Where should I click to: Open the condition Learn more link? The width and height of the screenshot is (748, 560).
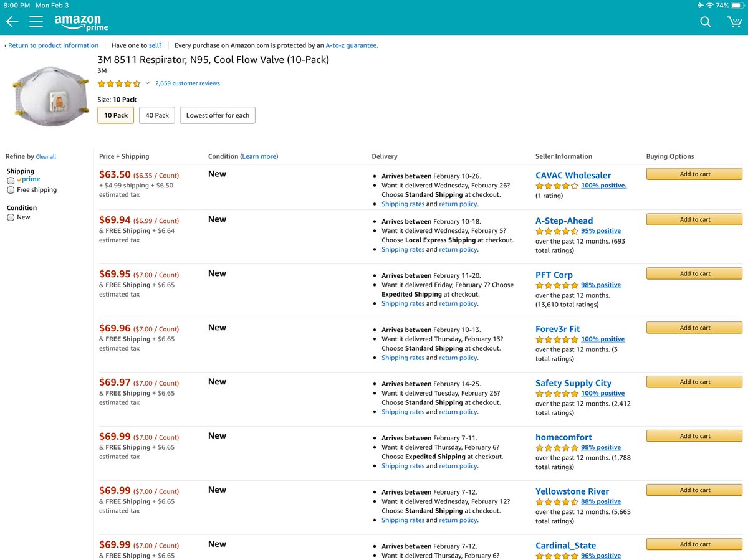259,156
